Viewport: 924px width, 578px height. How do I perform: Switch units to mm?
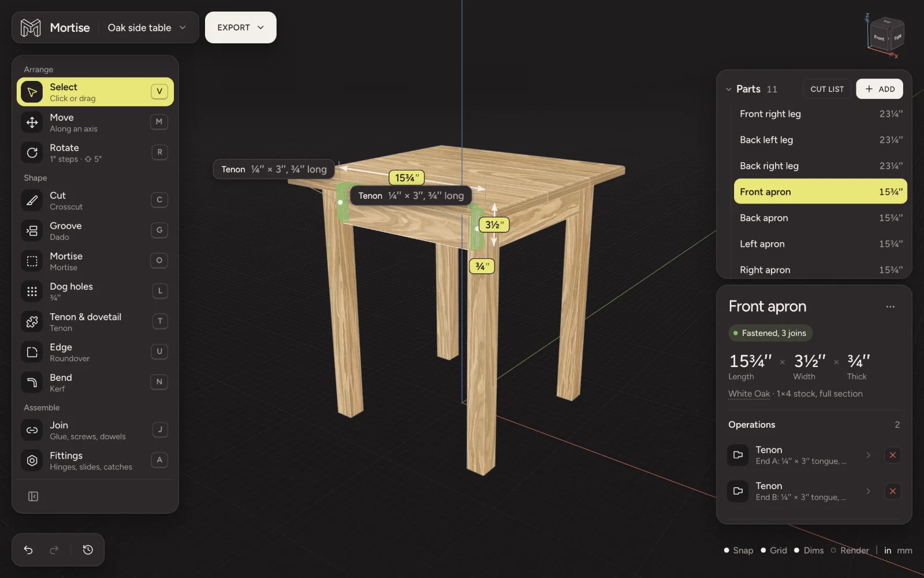(x=904, y=550)
